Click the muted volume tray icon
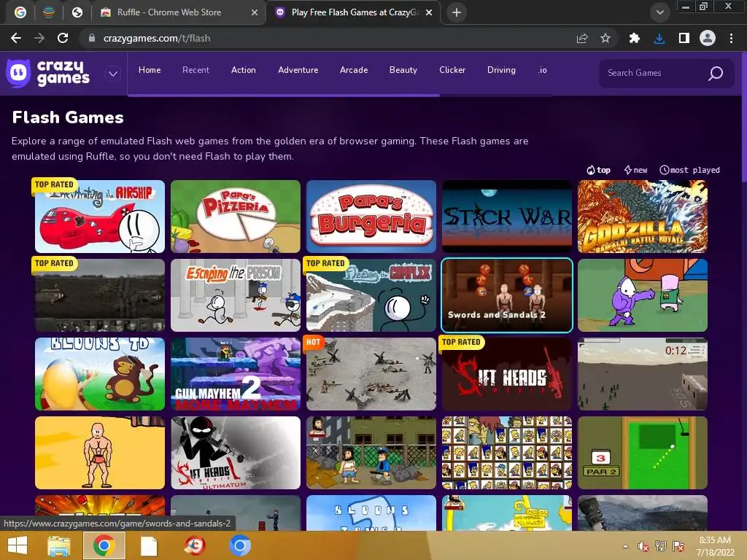The height and width of the screenshot is (560, 747). (643, 546)
